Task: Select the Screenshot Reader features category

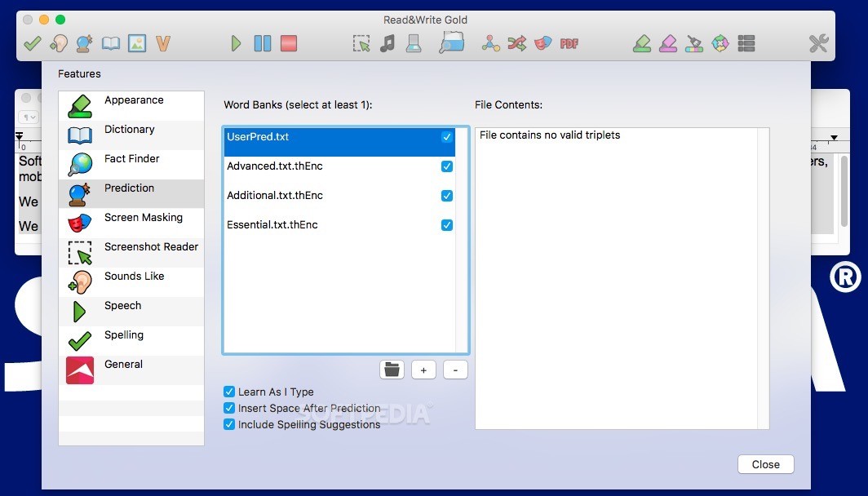Action: click(131, 252)
